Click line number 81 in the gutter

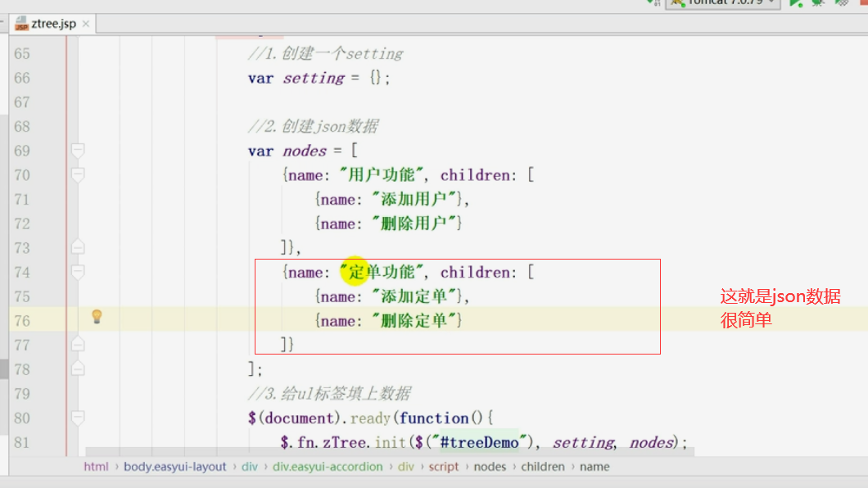(x=22, y=443)
